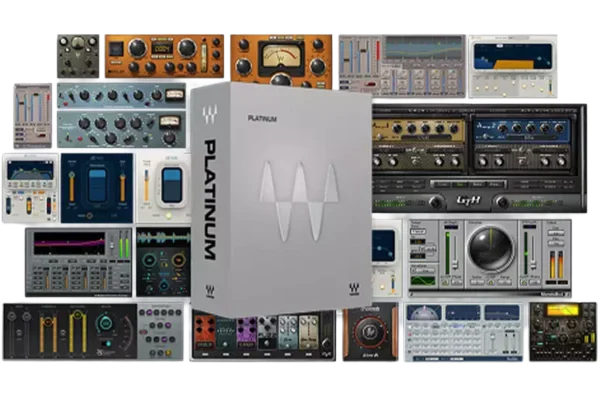Screen dimensions: 600x400
Task: Click the black Waves logo on box front corner
Action: click(x=354, y=289)
